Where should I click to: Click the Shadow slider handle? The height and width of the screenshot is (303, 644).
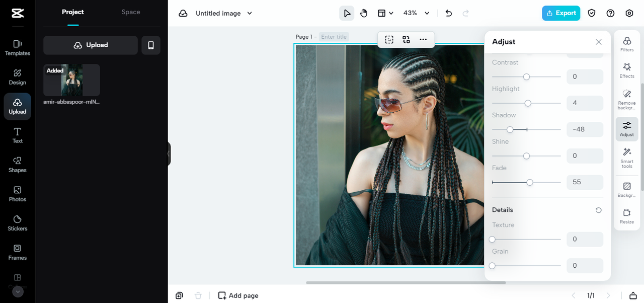click(x=510, y=129)
